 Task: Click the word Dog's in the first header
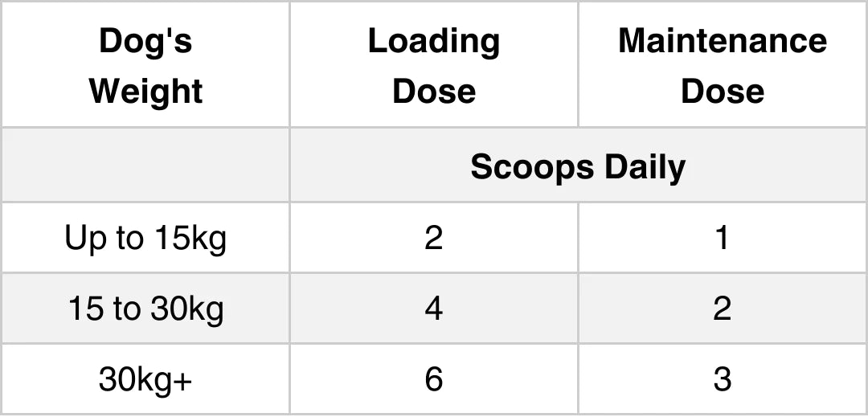pyautogui.click(x=145, y=41)
